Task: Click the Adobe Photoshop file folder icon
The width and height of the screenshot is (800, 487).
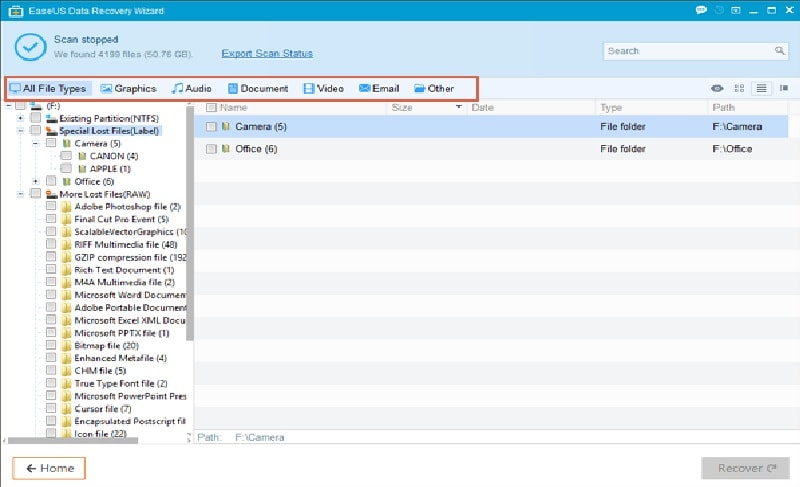Action: tap(66, 207)
